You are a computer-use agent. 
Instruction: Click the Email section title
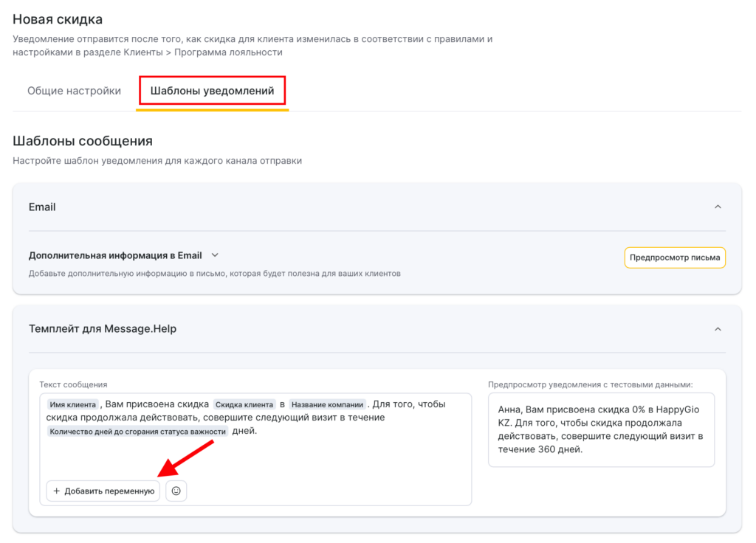tap(42, 207)
